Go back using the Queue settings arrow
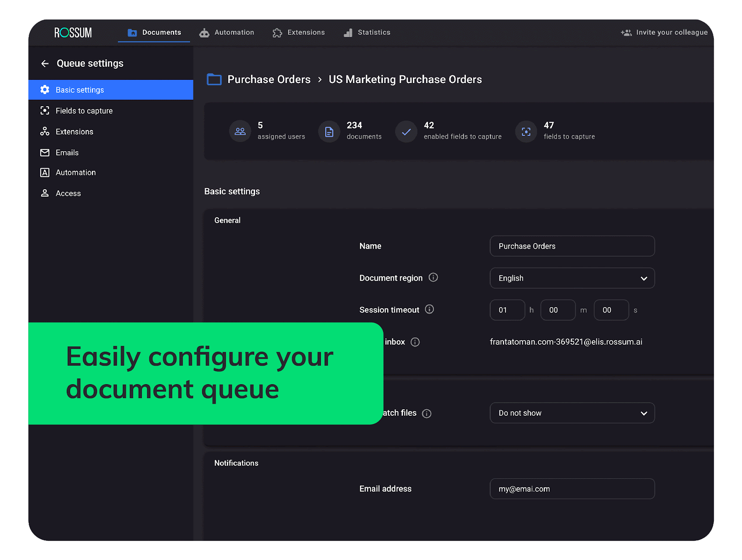This screenshot has width=742, height=560. click(x=45, y=64)
